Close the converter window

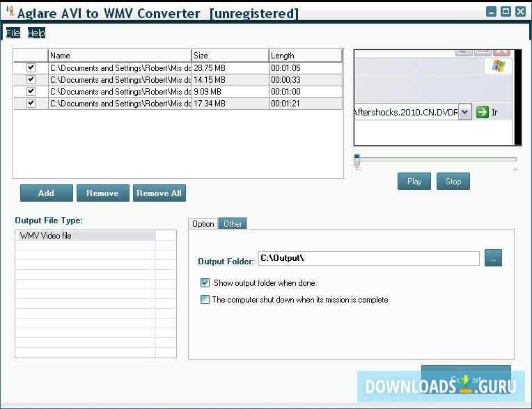click(520, 12)
